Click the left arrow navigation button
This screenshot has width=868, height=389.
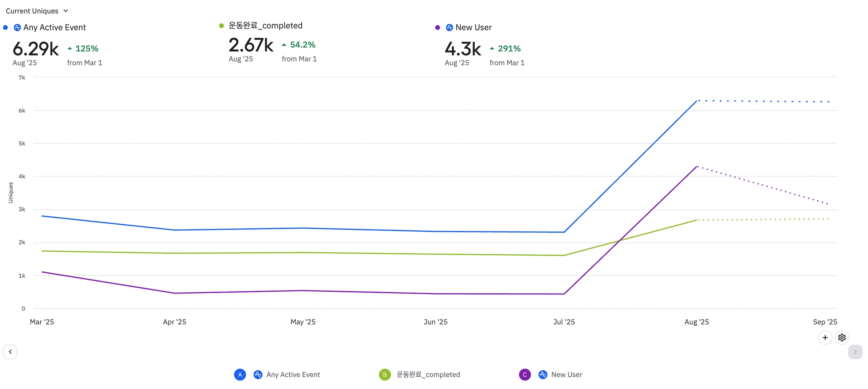[10, 352]
